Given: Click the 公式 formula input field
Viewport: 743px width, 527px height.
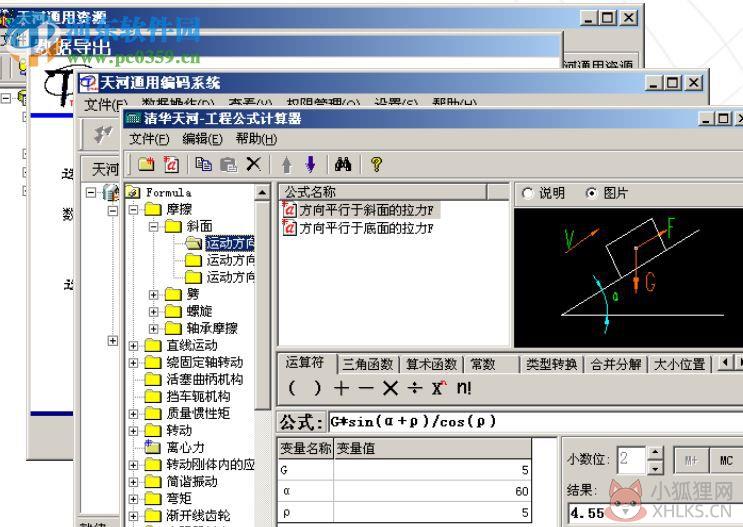Looking at the screenshot, I should 535,421.
